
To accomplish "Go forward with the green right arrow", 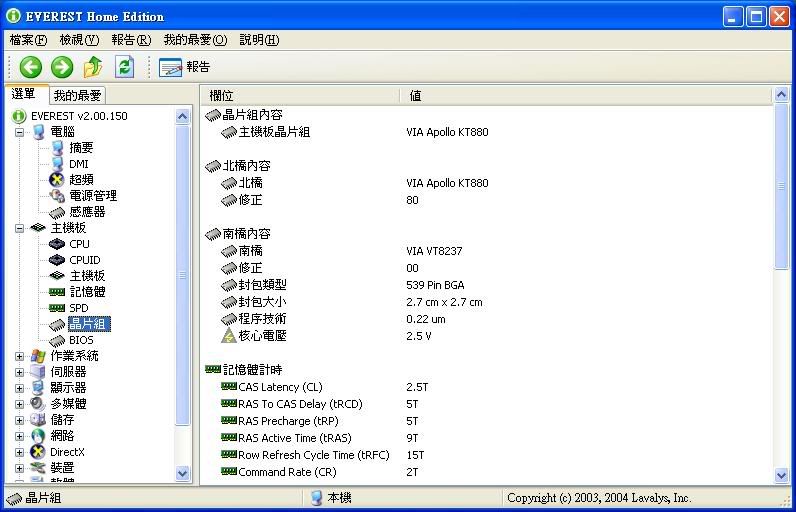I will point(62,67).
